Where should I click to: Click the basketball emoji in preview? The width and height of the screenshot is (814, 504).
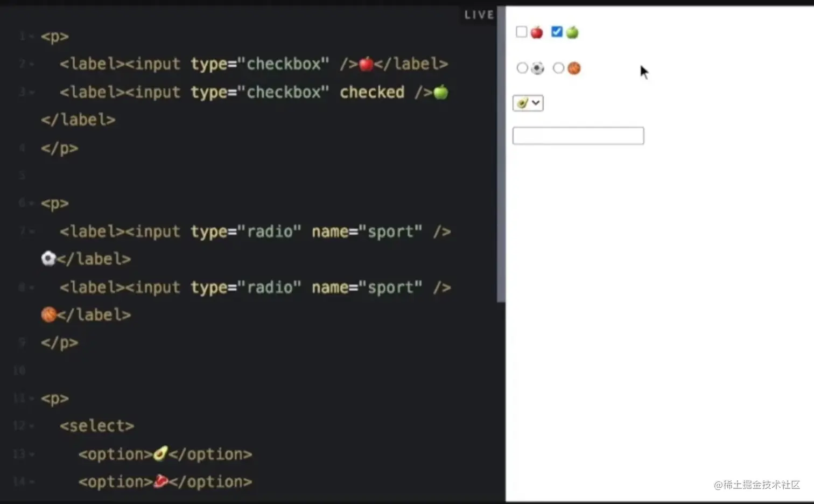coord(574,68)
